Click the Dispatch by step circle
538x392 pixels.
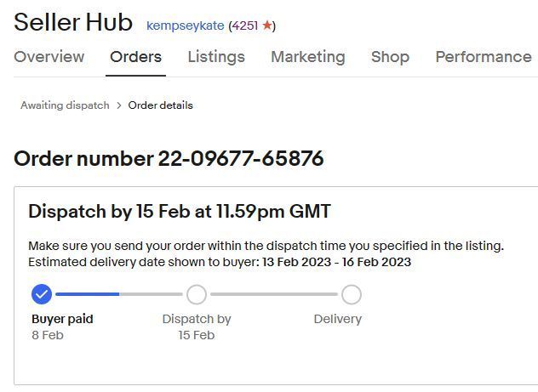197,294
